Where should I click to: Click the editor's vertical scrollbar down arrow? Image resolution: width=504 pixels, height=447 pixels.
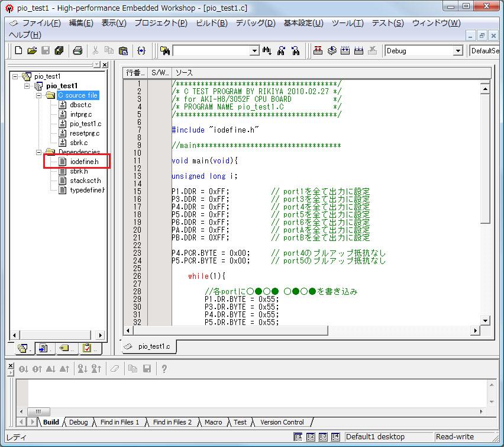485,320
